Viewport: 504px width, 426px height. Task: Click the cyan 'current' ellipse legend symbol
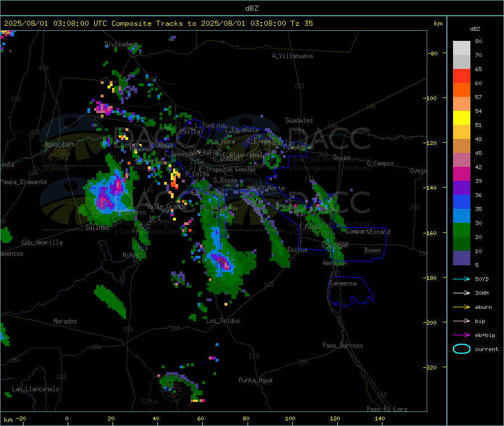tap(461, 349)
